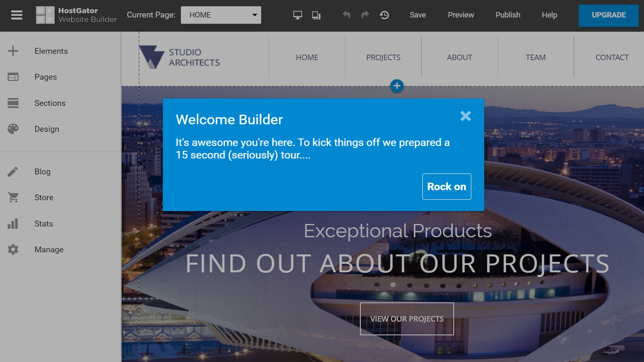Open the Store panel
The image size is (644, 362).
click(x=43, y=197)
